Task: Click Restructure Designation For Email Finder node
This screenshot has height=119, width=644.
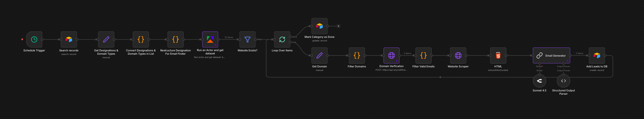Action: coord(176,39)
